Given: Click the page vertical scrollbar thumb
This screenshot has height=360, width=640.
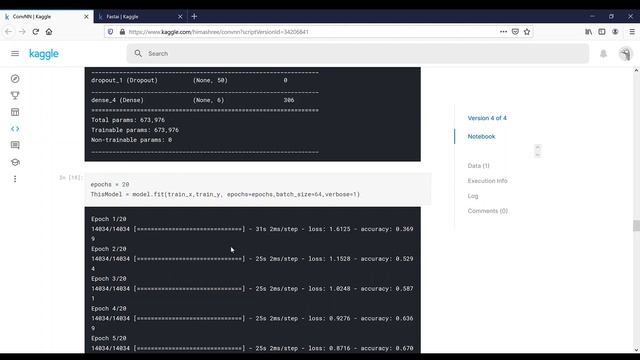Looking at the screenshot, I should [636, 225].
